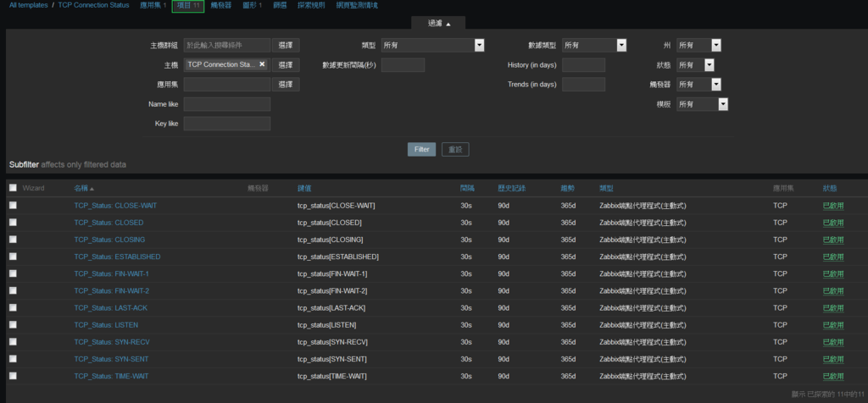This screenshot has width=868, height=403.
Task: Open the 模板 template filter dropdown
Action: click(x=702, y=104)
